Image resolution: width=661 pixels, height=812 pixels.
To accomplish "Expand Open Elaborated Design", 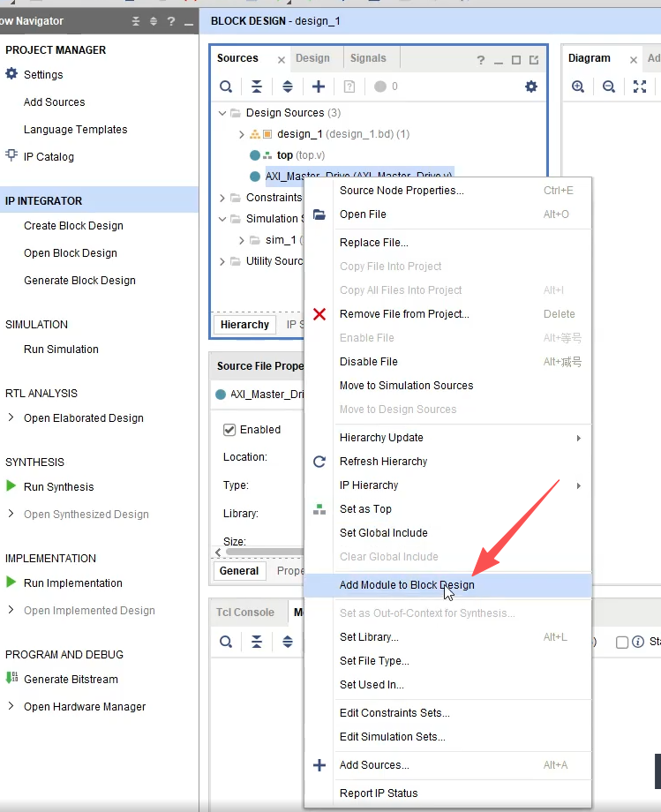I will [x=11, y=417].
